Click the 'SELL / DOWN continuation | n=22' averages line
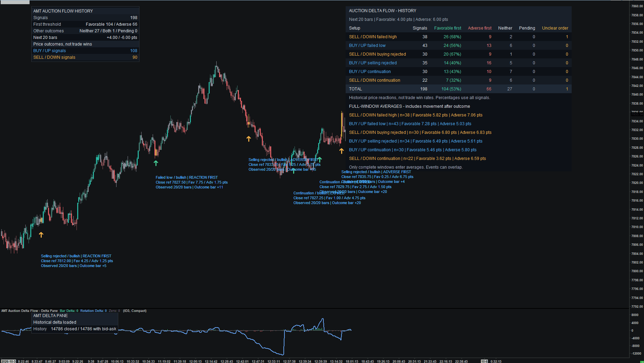The width and height of the screenshot is (644, 363). [417, 159]
